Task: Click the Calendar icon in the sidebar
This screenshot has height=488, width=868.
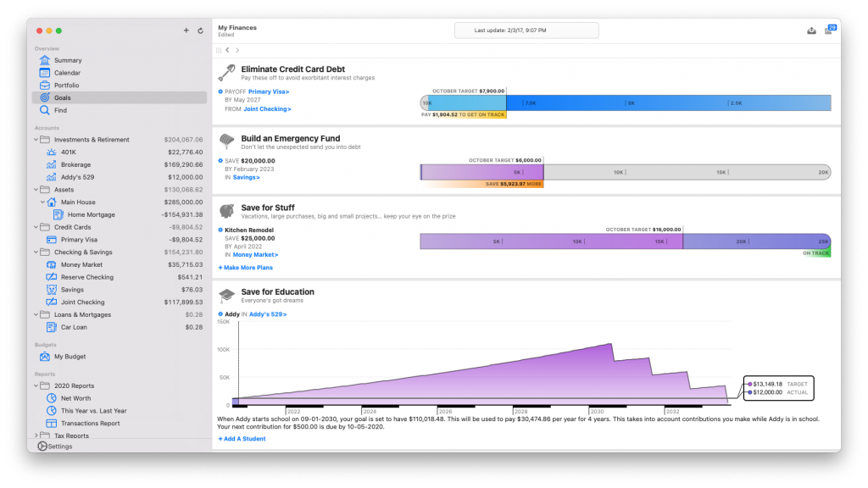Action: [x=45, y=73]
